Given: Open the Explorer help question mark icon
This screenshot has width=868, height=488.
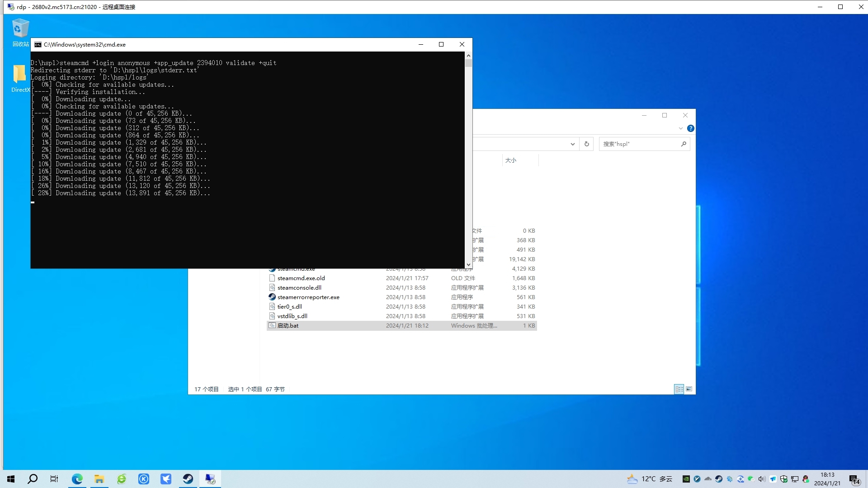Looking at the screenshot, I should point(691,128).
